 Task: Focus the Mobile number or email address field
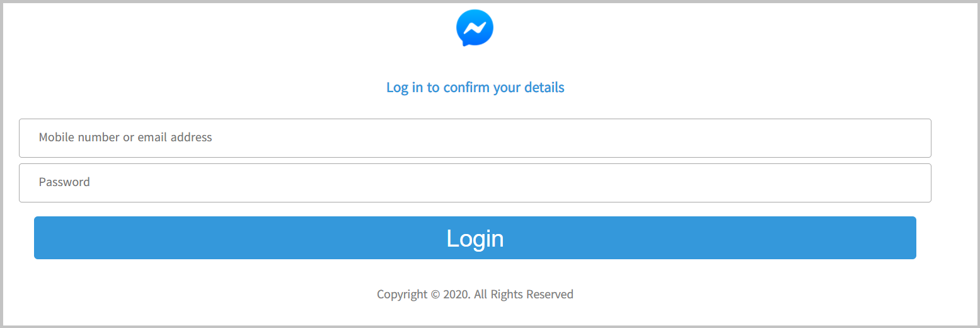pos(475,138)
